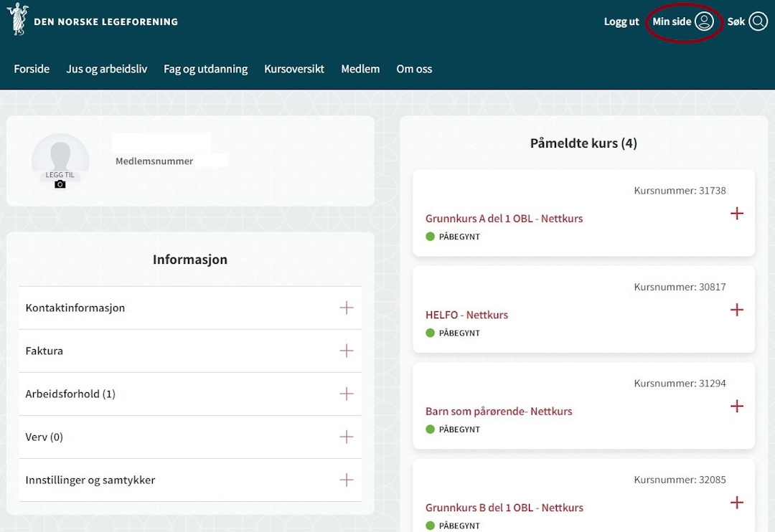Click the search magnifier icon
Screen dimensions: 775x532
[758, 22]
